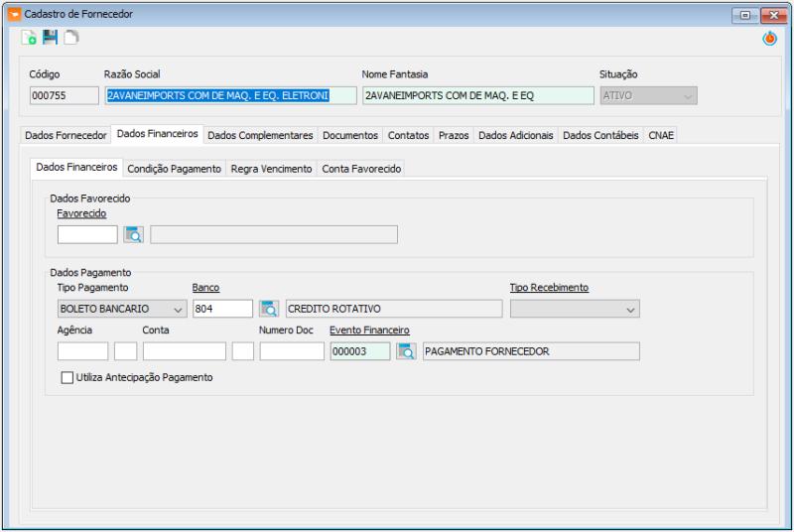The width and height of the screenshot is (794, 532).
Task: Click the Banco underlined label link
Action: (x=205, y=288)
